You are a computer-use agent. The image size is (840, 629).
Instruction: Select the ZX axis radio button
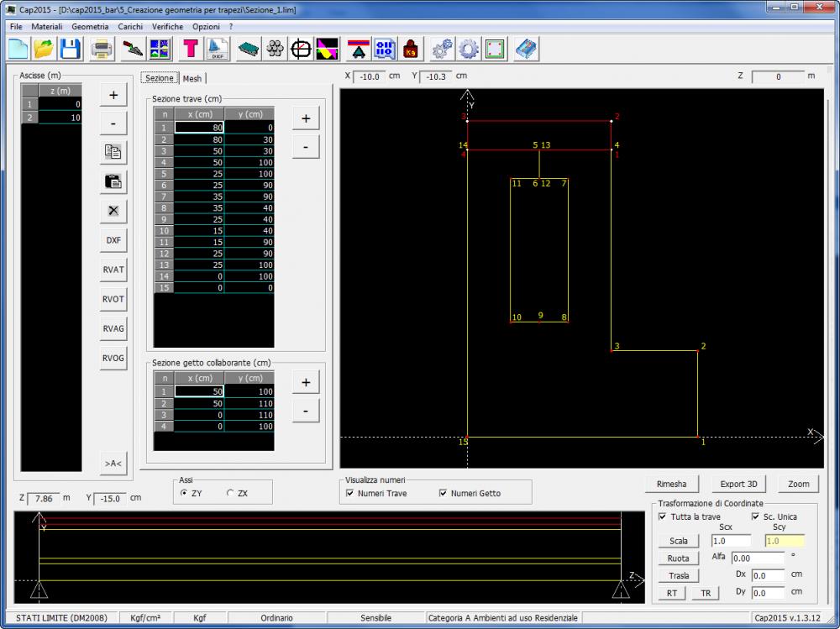230,494
